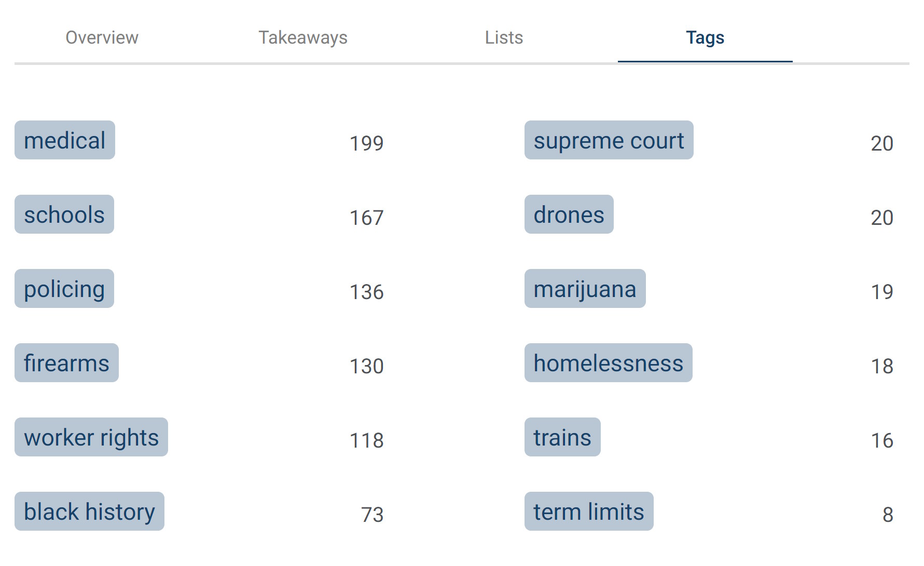924x566 pixels.
Task: Click the medical tag
Action: [x=65, y=141]
